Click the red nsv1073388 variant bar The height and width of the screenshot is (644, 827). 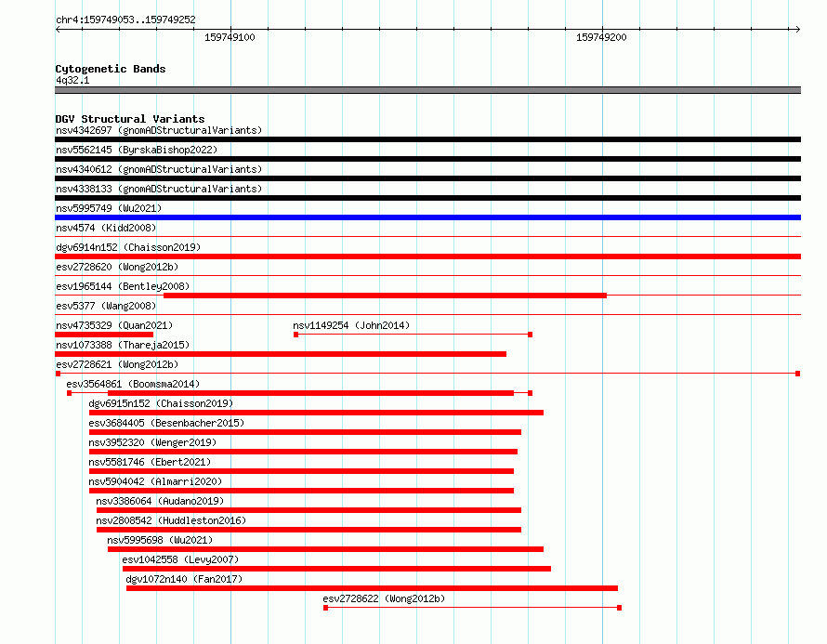(x=281, y=354)
